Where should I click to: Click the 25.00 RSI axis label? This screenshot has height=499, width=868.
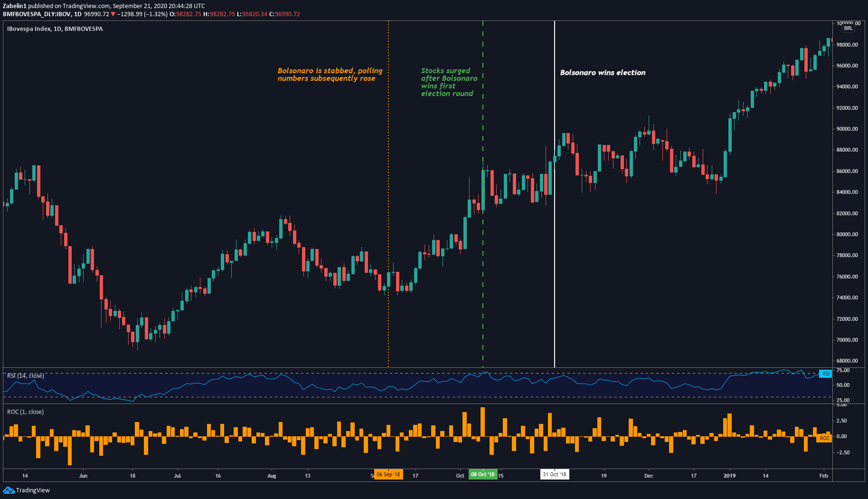[843, 400]
